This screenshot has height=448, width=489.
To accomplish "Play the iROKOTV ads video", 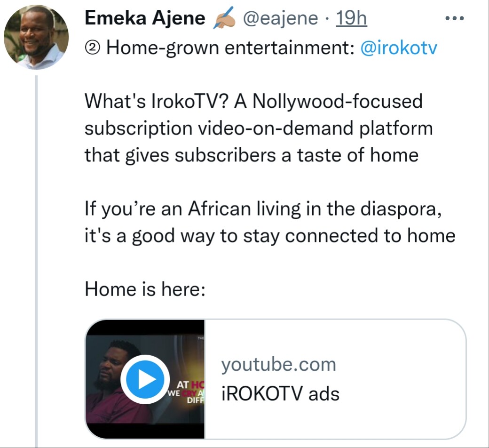I will 144,379.
